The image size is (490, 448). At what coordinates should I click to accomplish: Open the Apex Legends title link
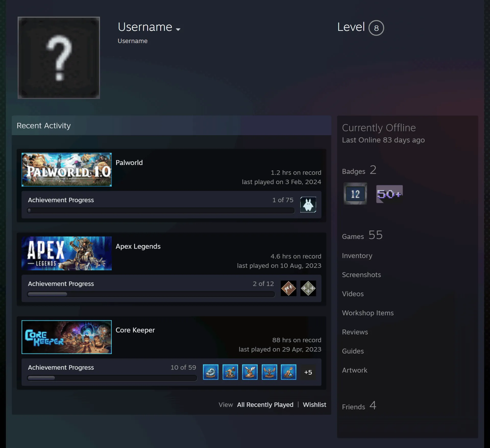click(138, 246)
